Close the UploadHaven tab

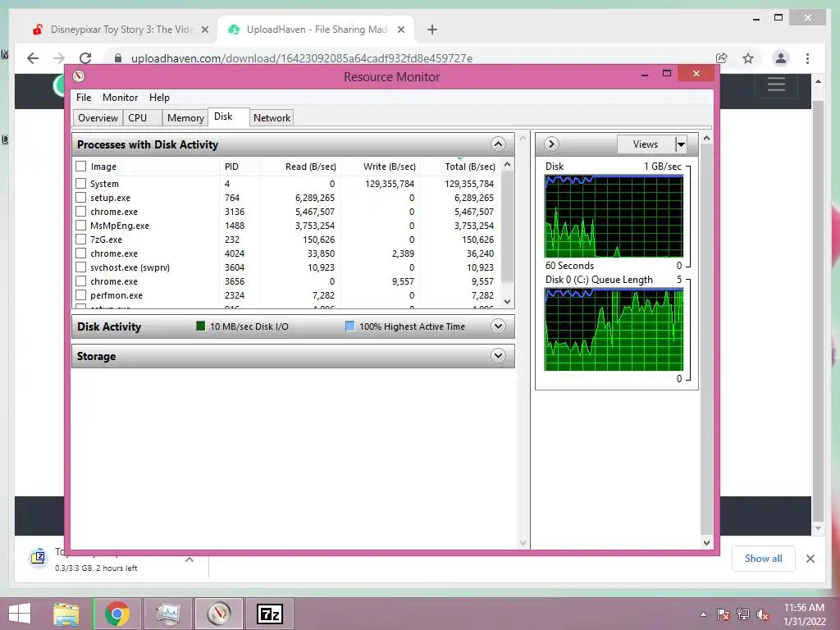400,30
